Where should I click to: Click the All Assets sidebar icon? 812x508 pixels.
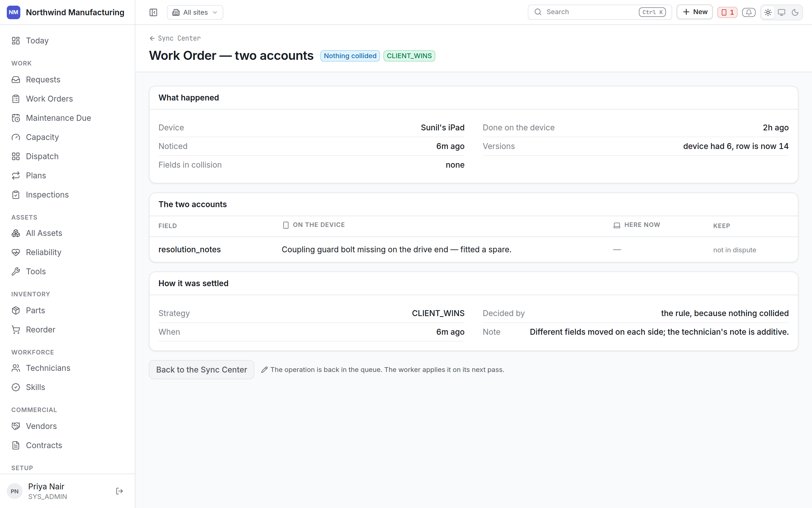coord(16,233)
